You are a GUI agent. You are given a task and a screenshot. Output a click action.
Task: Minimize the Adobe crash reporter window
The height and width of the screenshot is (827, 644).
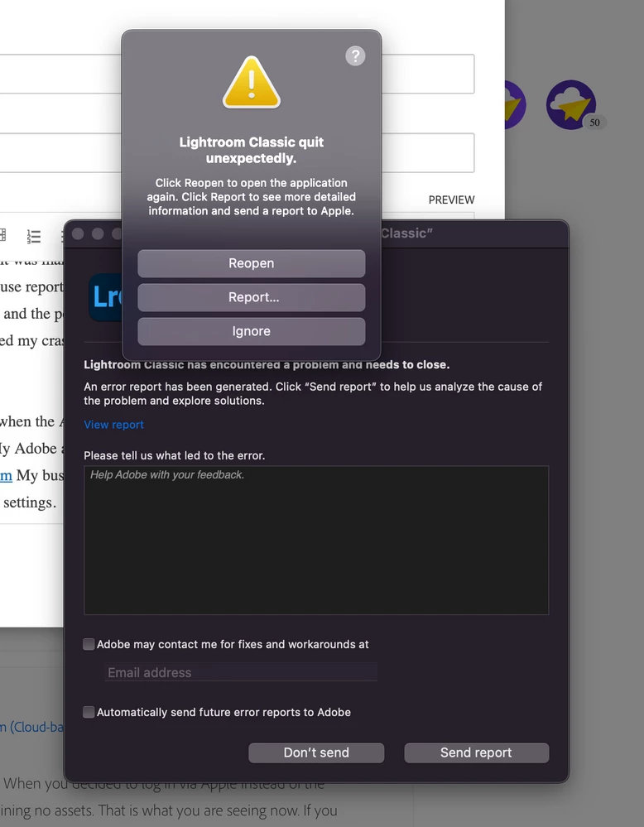click(x=98, y=233)
